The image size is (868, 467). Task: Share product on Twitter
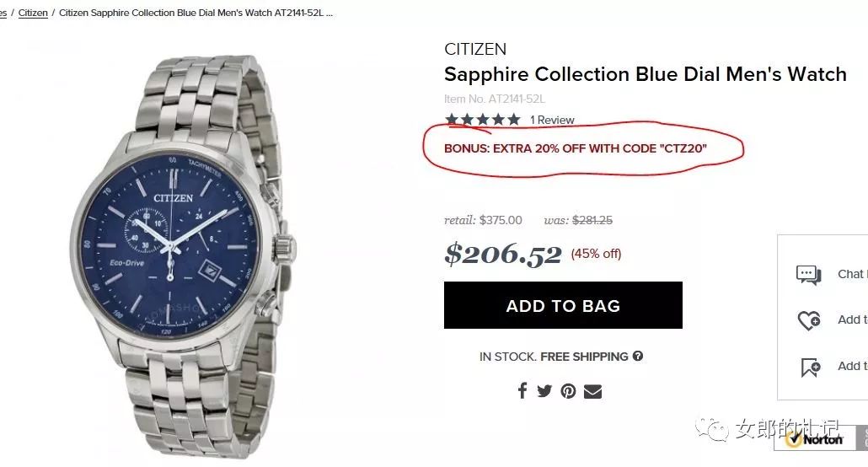click(x=544, y=390)
